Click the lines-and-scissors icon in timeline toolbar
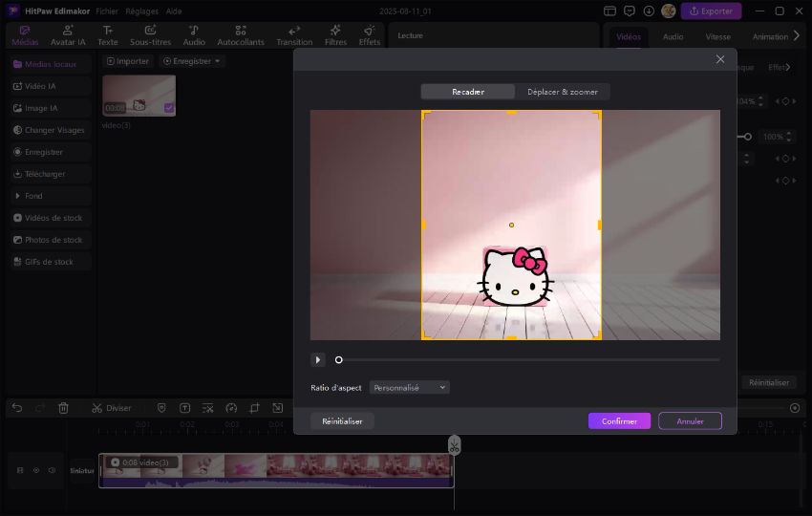Image resolution: width=812 pixels, height=516 pixels. [x=207, y=408]
